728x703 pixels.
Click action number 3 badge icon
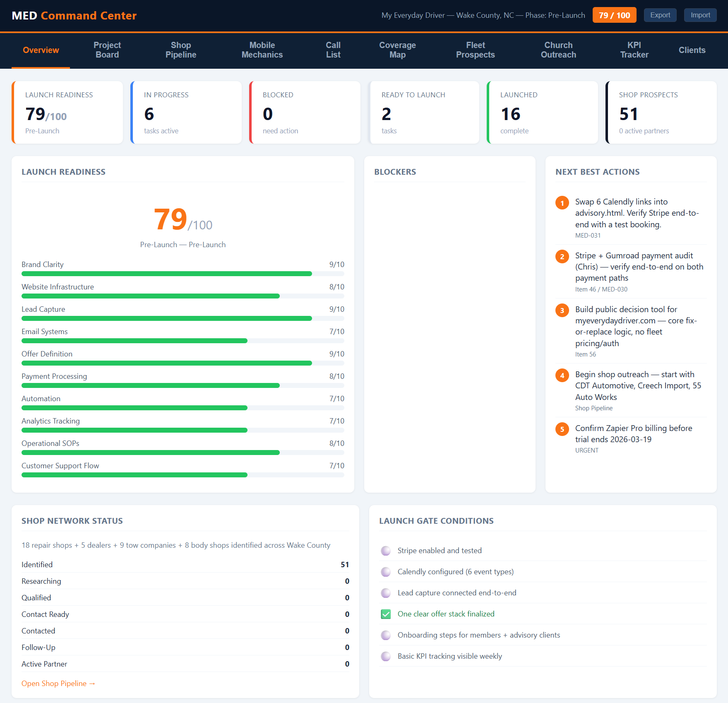click(562, 311)
